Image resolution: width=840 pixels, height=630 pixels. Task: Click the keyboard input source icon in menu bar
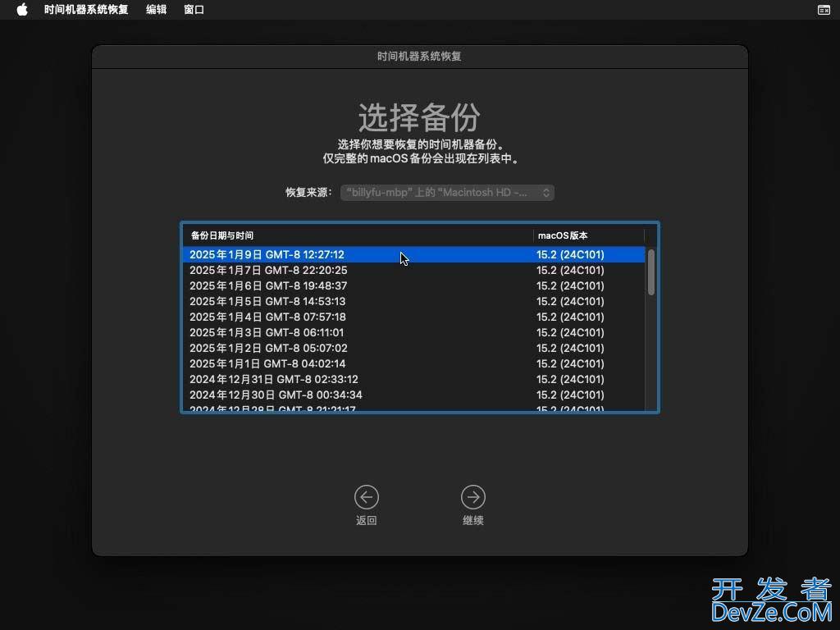click(x=824, y=10)
